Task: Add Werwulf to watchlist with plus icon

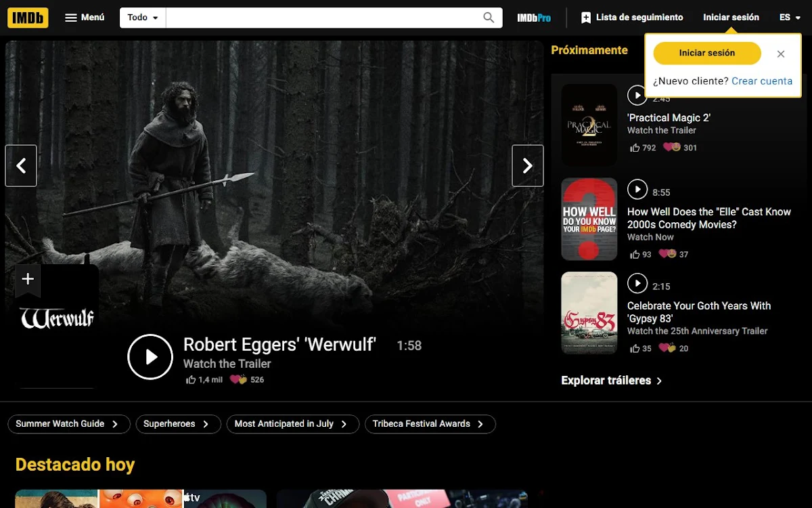Action: click(28, 278)
